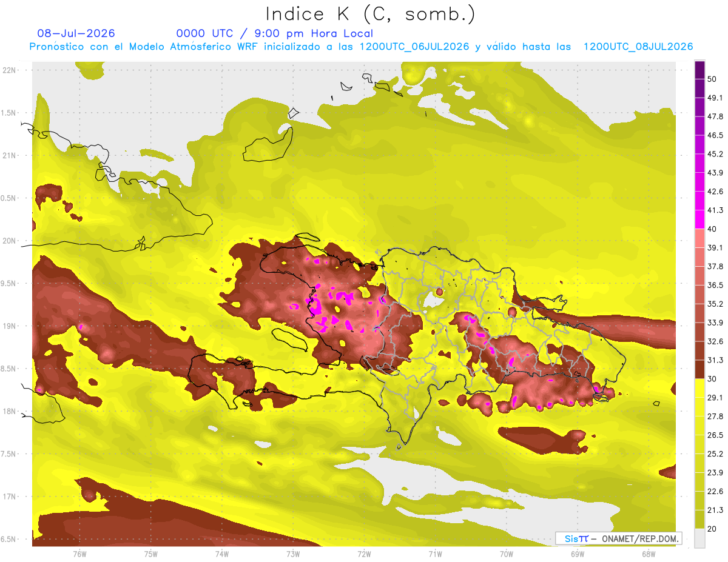Click the colorbar value "43.9"
The height and width of the screenshot is (562, 728).
point(715,173)
